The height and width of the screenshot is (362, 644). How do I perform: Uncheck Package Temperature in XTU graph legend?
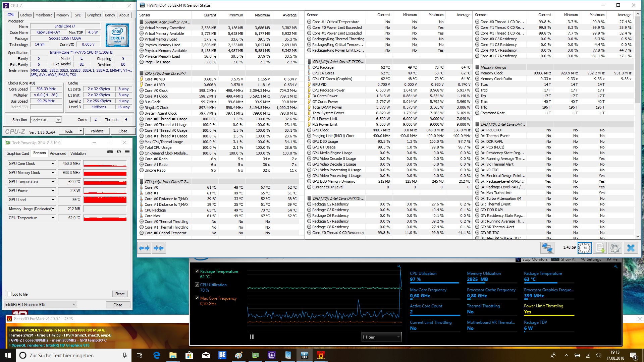click(197, 271)
